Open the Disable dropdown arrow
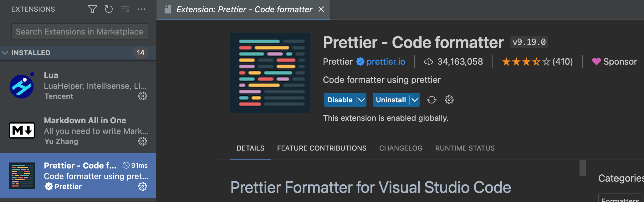Image resolution: width=644 pixels, height=202 pixels. click(361, 100)
